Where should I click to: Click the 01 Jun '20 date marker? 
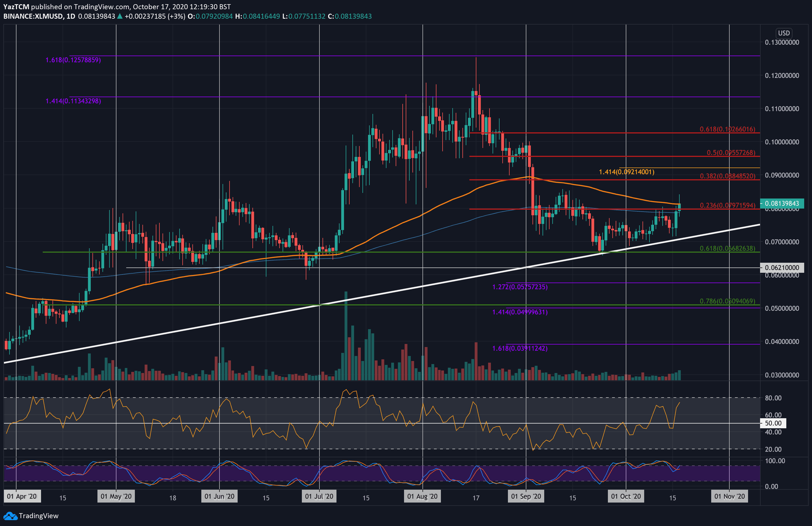[219, 496]
